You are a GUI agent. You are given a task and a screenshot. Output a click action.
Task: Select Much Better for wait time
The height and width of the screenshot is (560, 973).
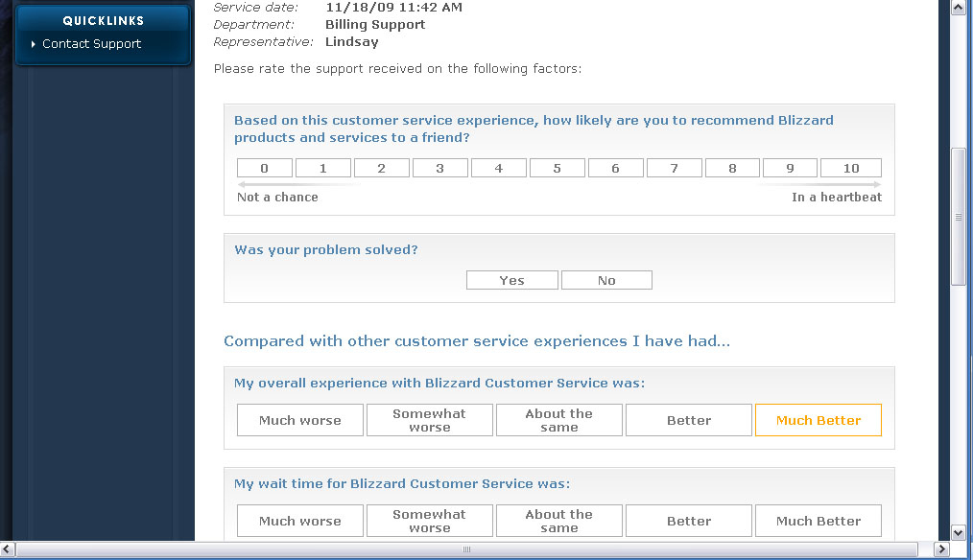pyautogui.click(x=819, y=521)
